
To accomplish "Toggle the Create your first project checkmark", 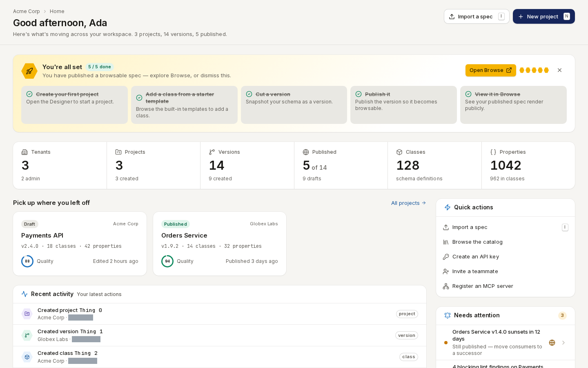I will tap(29, 94).
